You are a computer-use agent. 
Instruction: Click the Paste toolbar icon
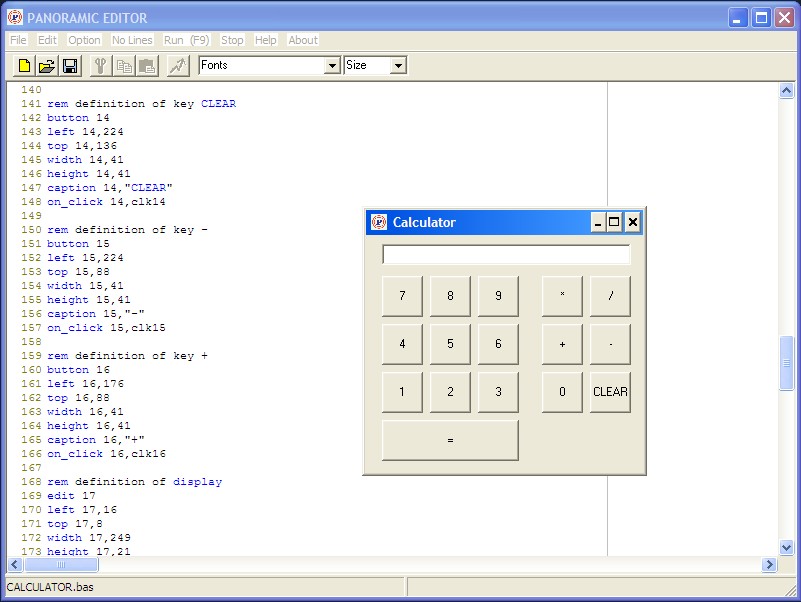(147, 65)
